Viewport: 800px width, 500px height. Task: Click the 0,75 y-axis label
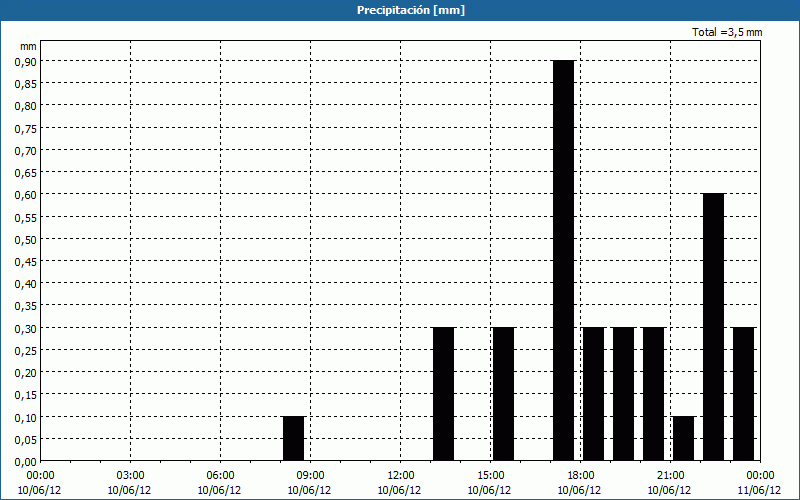click(25, 128)
